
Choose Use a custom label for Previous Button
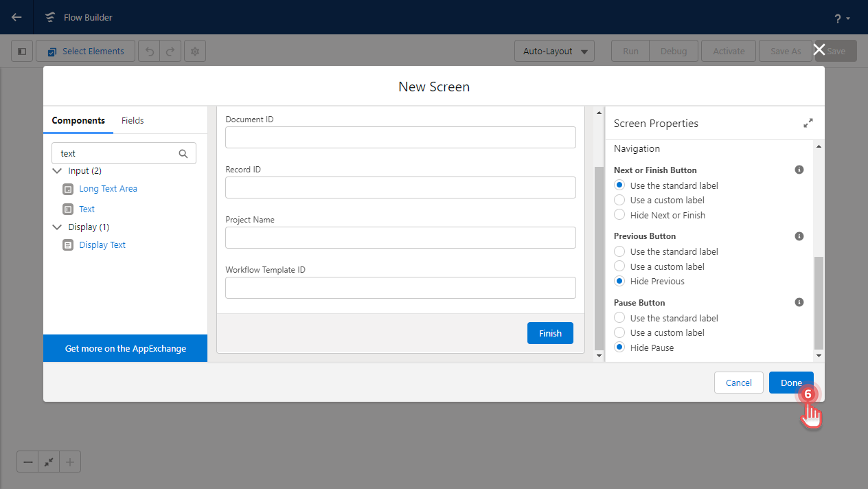point(619,266)
